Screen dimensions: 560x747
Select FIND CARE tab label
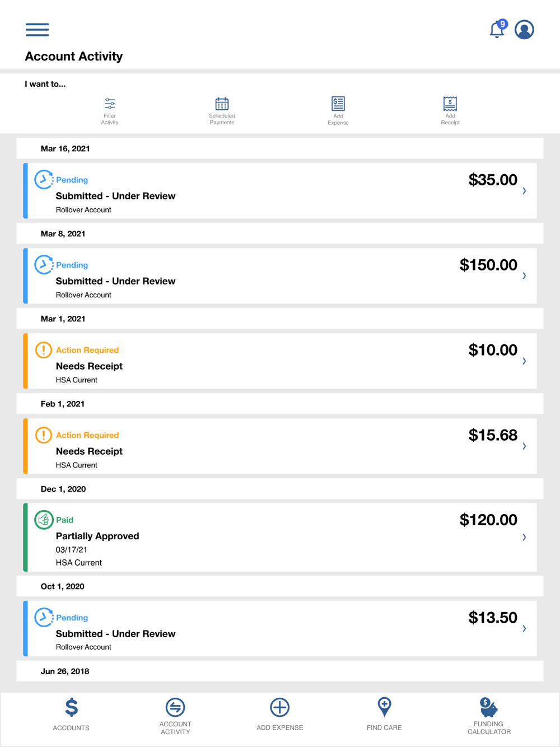384,728
